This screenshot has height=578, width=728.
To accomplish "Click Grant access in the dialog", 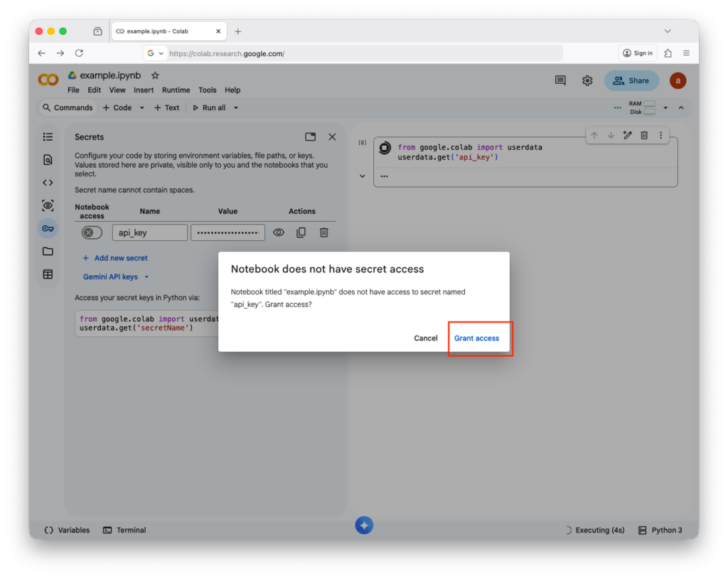I will coord(476,338).
